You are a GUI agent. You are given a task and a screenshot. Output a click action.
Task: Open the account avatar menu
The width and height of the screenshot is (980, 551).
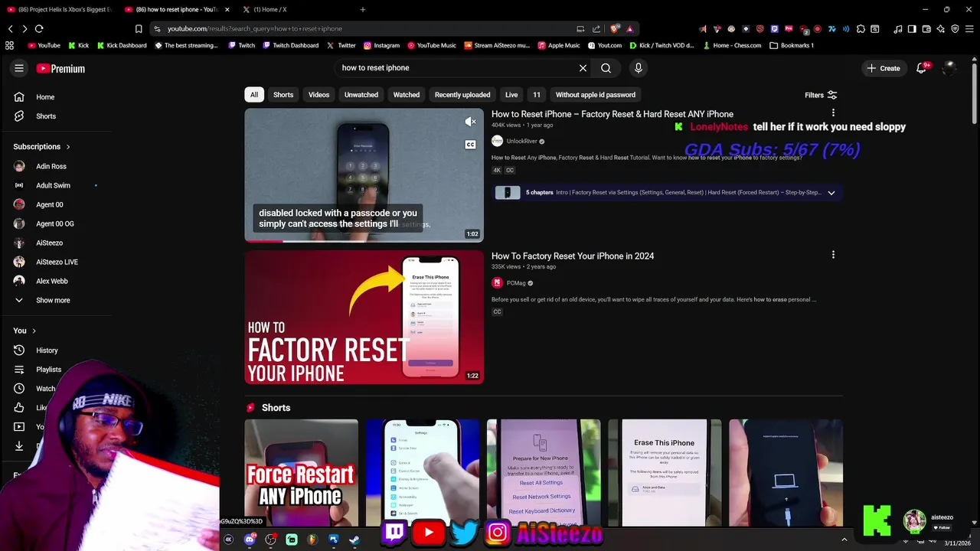click(949, 68)
